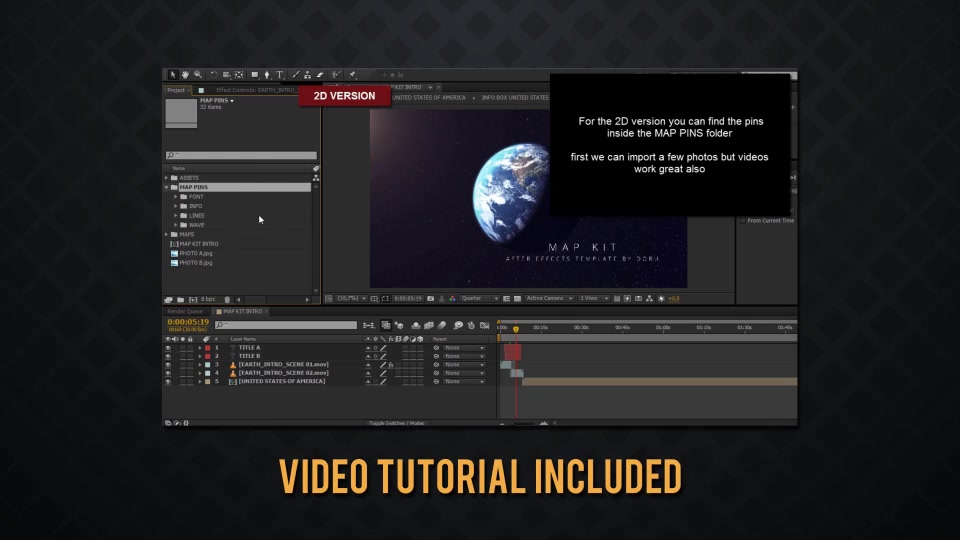This screenshot has width=960, height=540.
Task: Select the Selection arrow tool
Action: pos(173,75)
